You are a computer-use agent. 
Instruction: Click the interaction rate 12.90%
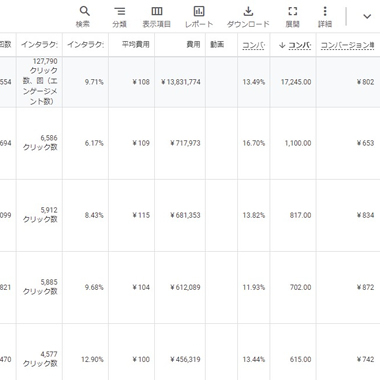click(92, 359)
